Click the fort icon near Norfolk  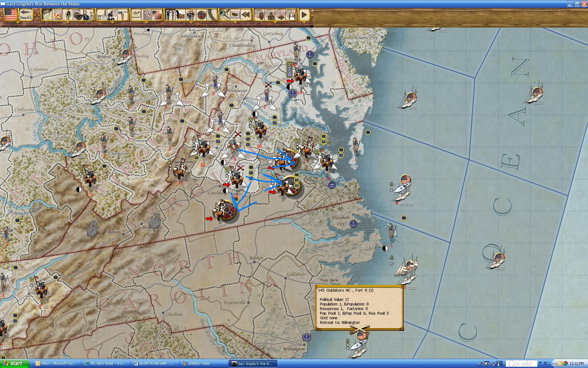tap(332, 185)
